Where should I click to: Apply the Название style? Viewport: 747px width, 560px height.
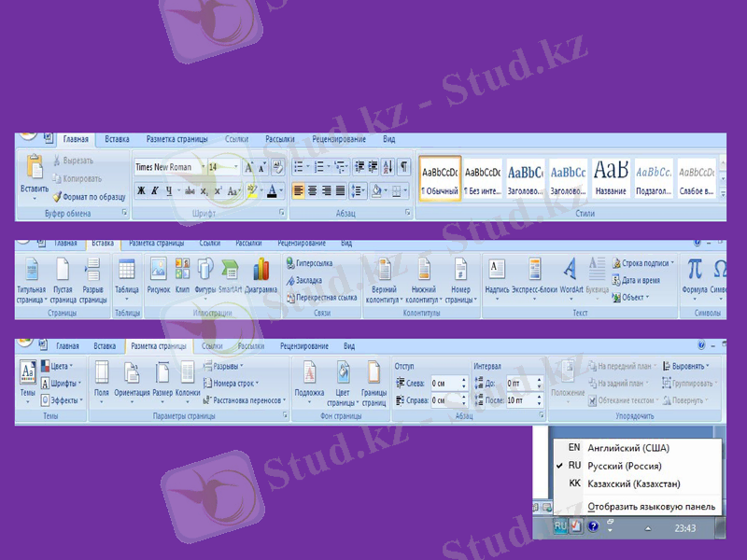point(611,179)
